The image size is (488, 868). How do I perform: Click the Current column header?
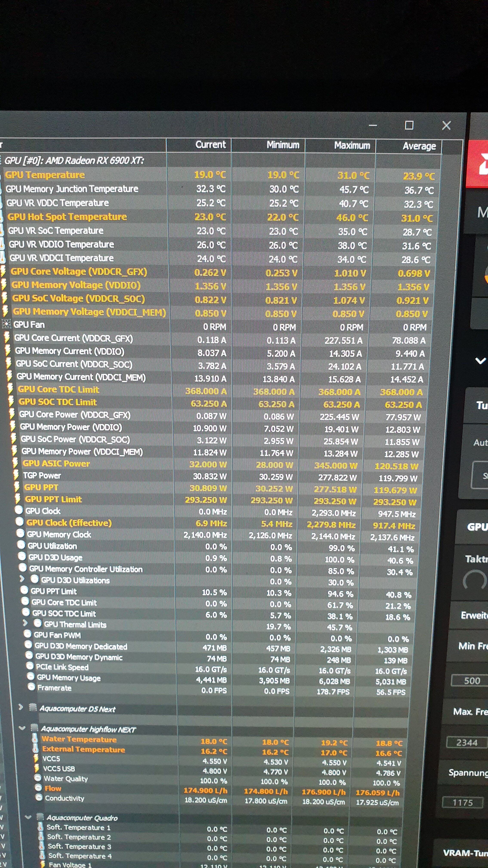(210, 144)
